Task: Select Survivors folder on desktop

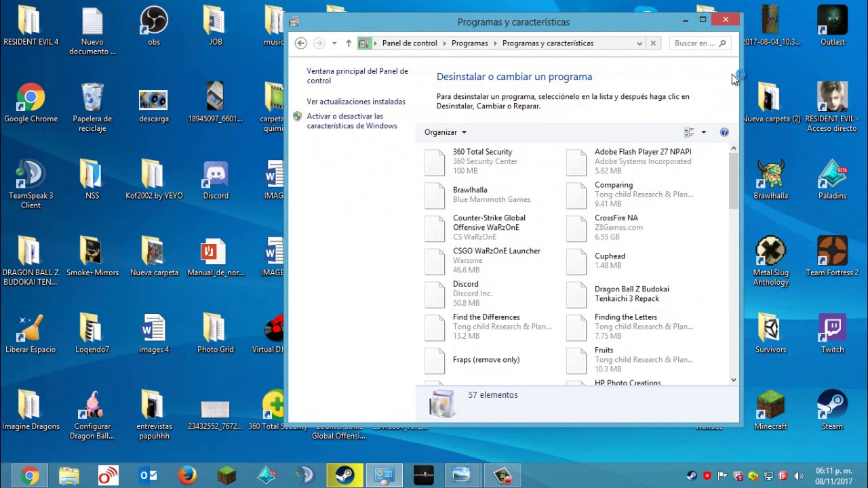Action: tap(771, 333)
